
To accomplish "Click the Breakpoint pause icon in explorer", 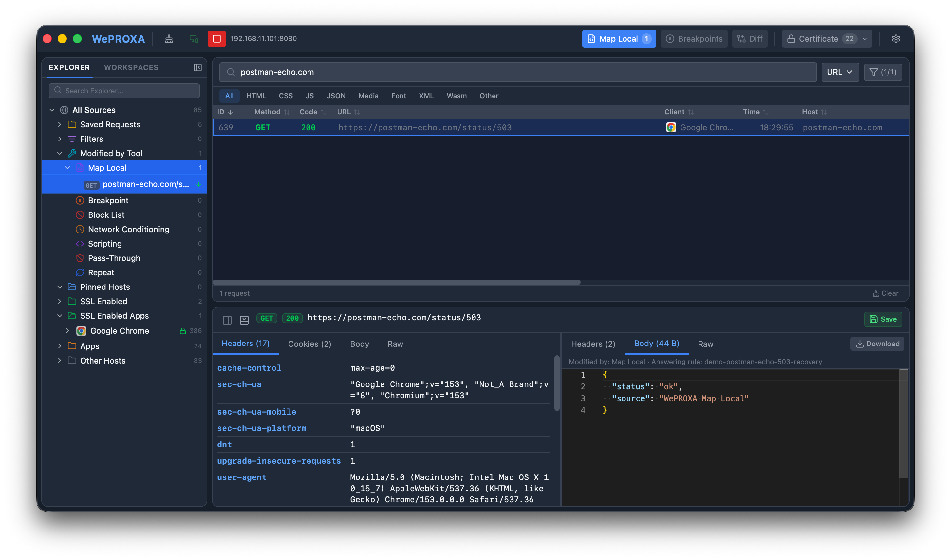I will pyautogui.click(x=80, y=200).
